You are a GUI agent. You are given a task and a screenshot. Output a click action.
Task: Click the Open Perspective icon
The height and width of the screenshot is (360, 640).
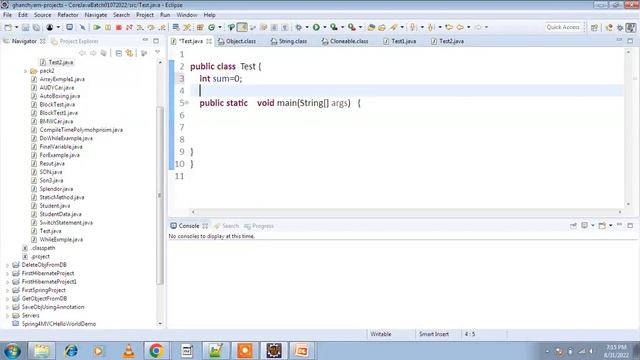click(x=594, y=27)
